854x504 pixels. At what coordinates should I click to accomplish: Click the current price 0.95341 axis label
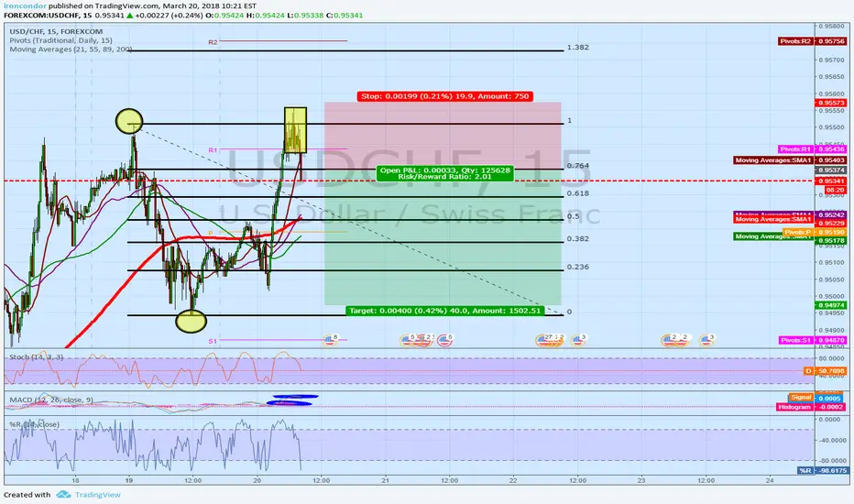830,181
